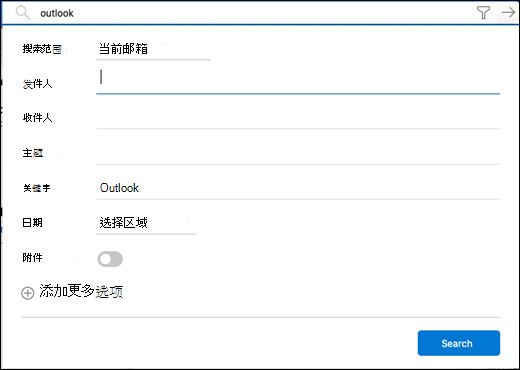
Task: Click the 发件人 label
Action: tap(37, 84)
